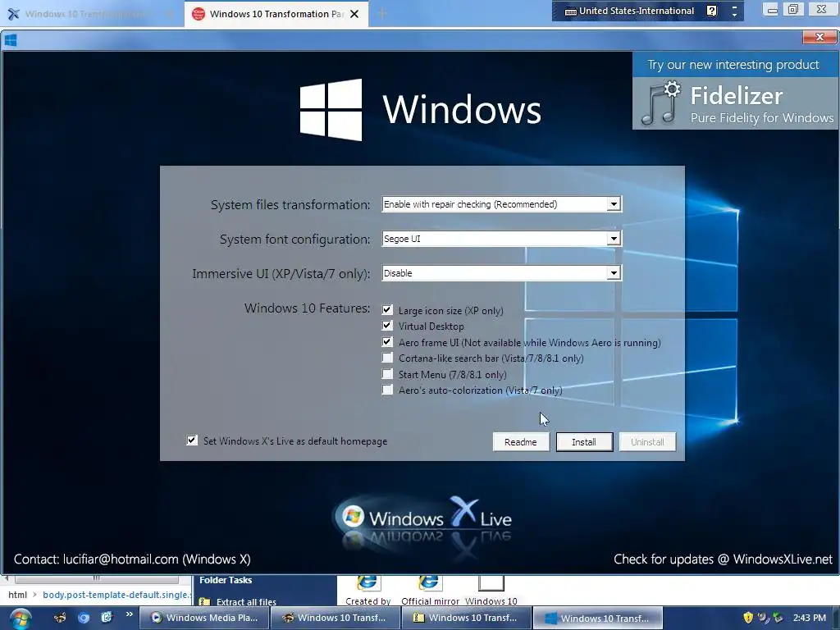Switch to second Windows 10 Transf taskbar button
The width and height of the screenshot is (840, 630).
click(336, 618)
